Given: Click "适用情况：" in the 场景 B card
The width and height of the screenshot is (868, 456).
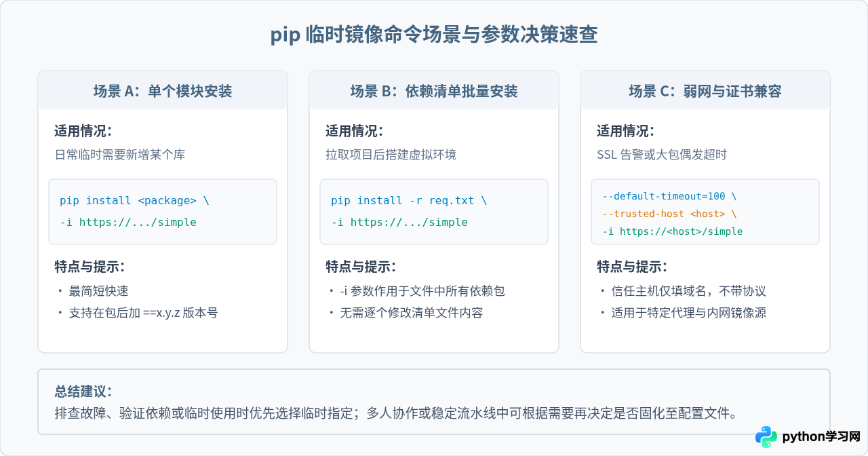Looking at the screenshot, I should pyautogui.click(x=354, y=131).
